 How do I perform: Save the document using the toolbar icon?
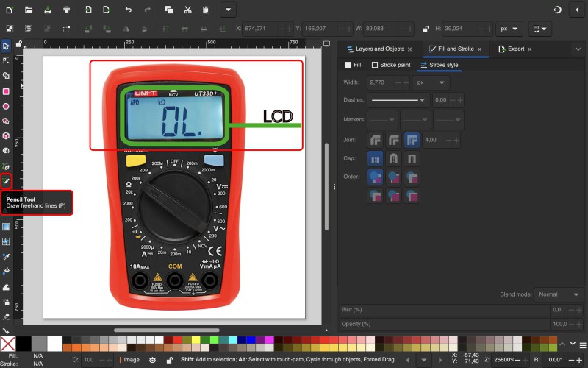point(48,10)
